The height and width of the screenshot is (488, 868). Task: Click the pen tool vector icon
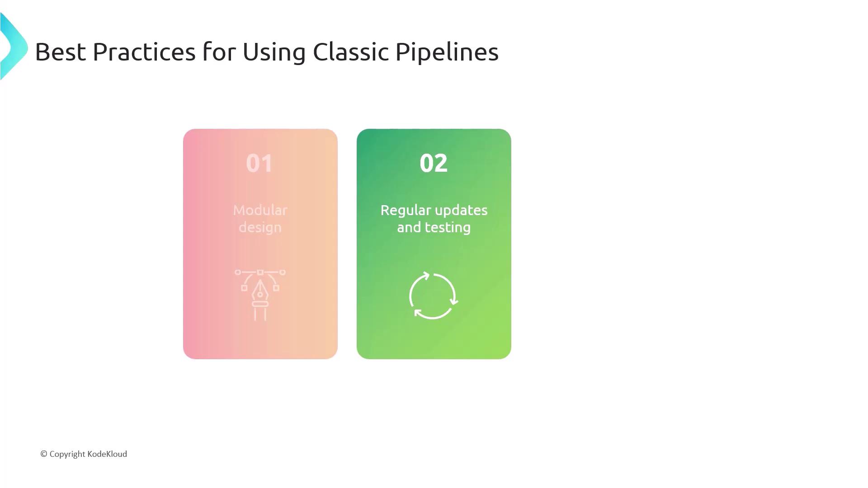pyautogui.click(x=260, y=295)
